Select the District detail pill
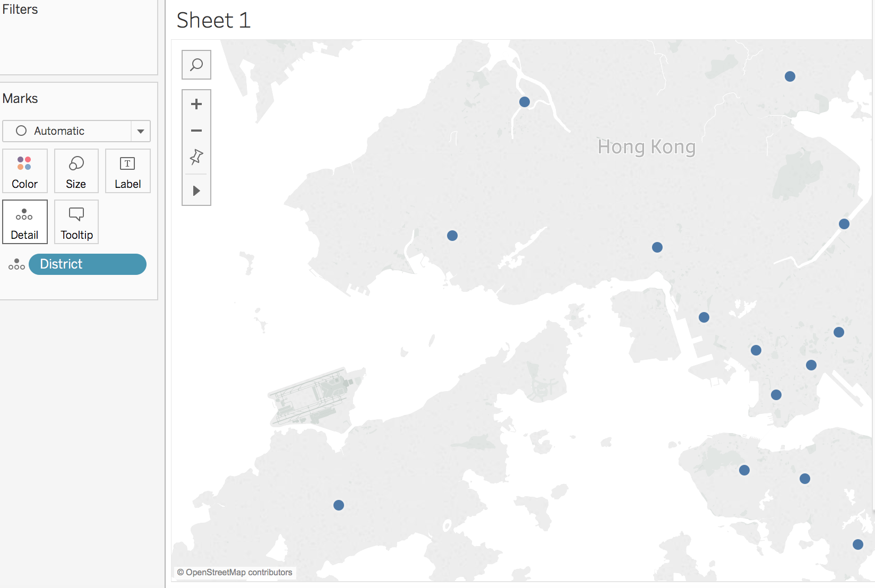The image size is (875, 588). (x=87, y=264)
